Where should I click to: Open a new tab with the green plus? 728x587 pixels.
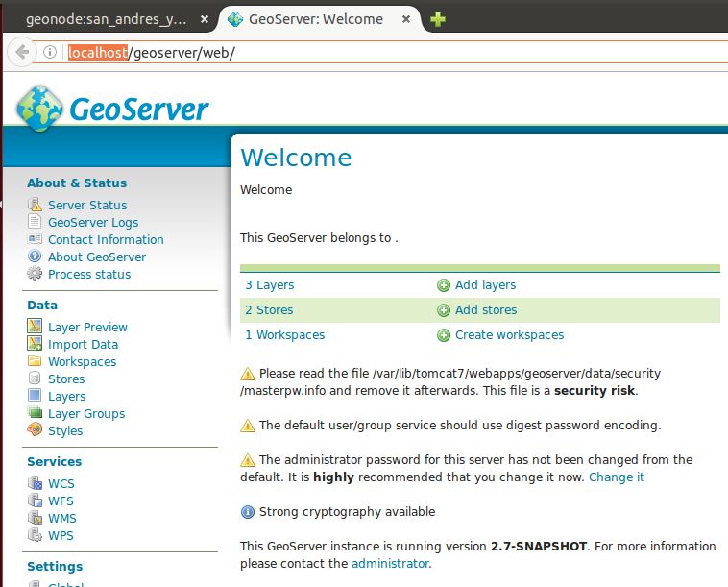[437, 19]
